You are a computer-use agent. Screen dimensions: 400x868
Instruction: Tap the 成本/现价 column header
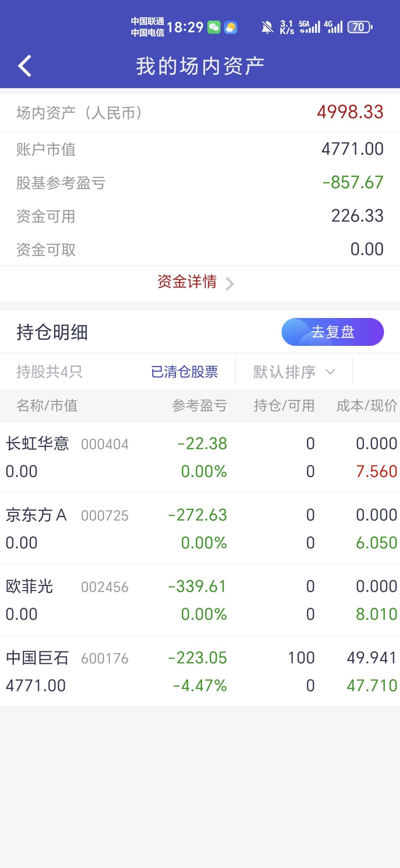(367, 405)
